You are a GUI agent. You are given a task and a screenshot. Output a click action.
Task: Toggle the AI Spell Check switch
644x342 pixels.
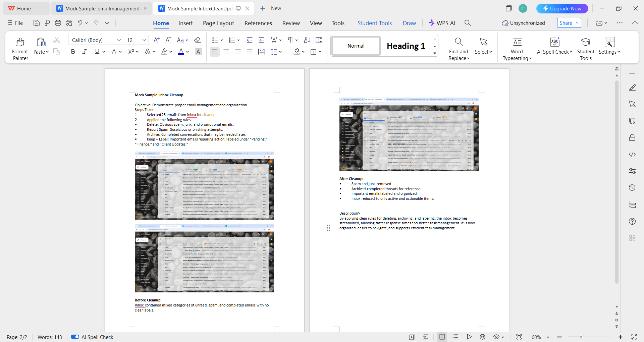tap(75, 337)
